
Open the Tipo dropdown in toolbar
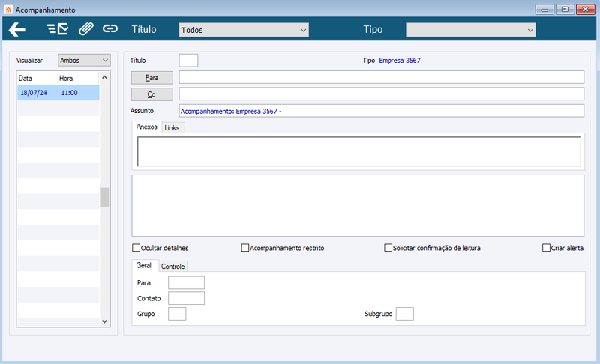click(x=471, y=30)
